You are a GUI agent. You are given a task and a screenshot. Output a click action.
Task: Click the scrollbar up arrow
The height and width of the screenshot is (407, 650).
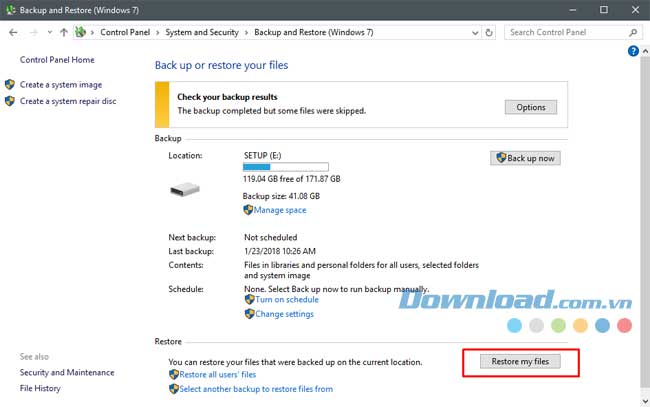[645, 51]
